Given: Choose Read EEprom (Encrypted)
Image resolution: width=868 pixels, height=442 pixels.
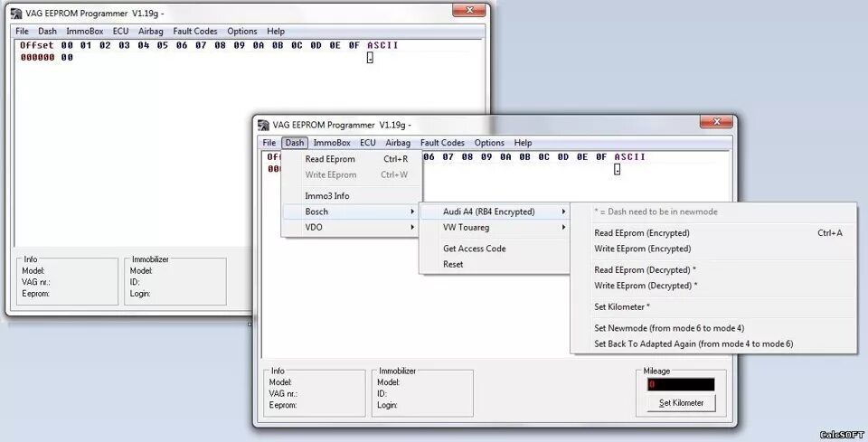Looking at the screenshot, I should coord(714,233).
